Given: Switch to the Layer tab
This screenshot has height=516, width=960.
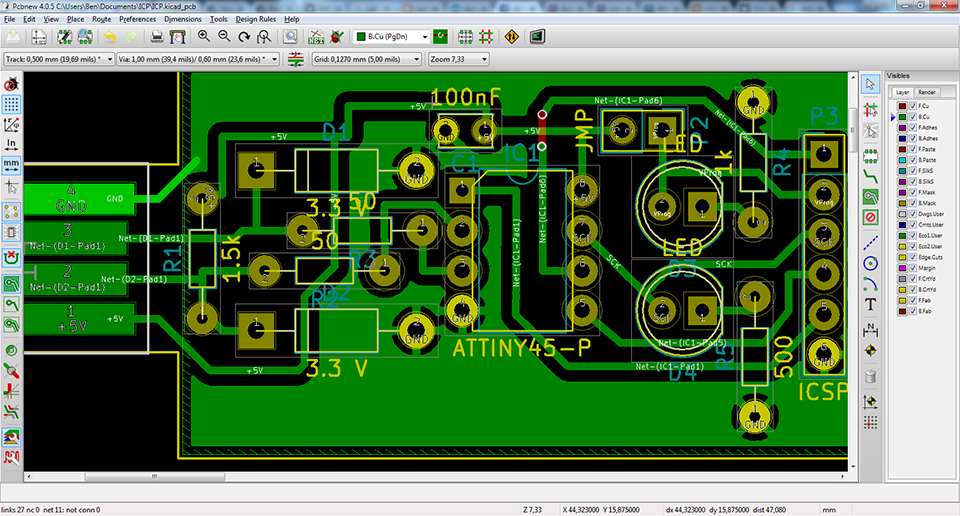Looking at the screenshot, I should 902,92.
